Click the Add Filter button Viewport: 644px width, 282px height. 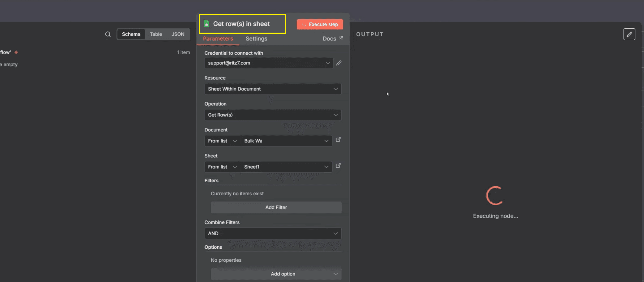[276, 207]
